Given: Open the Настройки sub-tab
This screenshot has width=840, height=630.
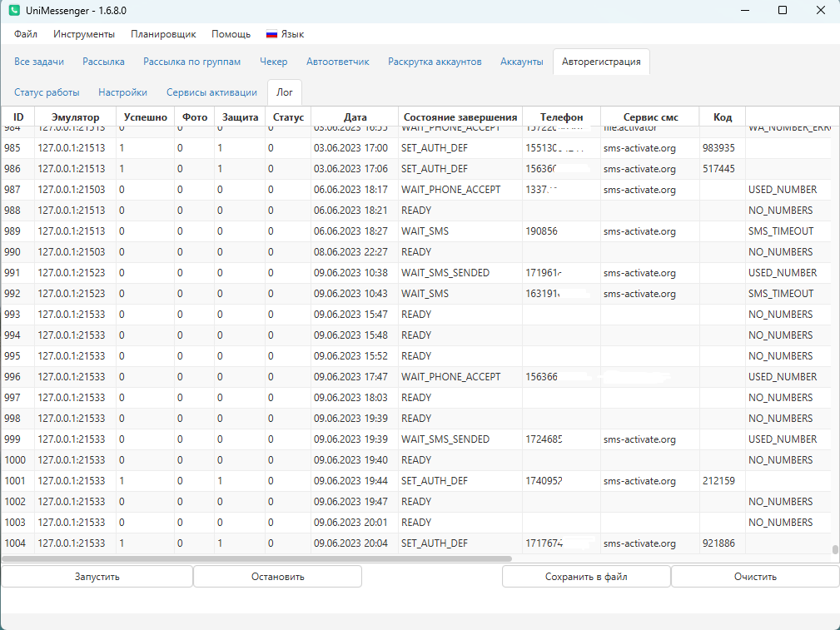Looking at the screenshot, I should (x=122, y=92).
